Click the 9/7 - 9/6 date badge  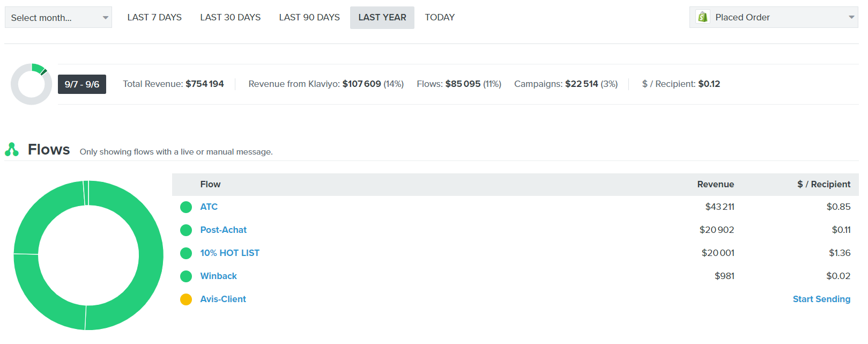[81, 84]
